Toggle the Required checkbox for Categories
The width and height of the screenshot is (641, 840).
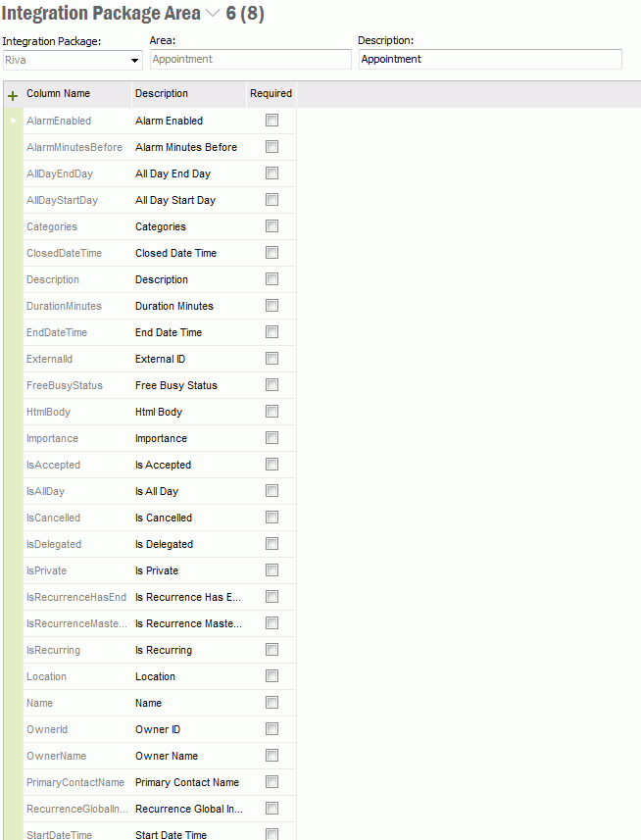coord(271,226)
